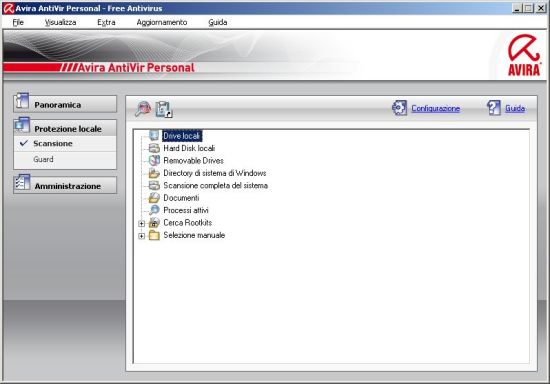
Task: Click the Directory di sistema di Windows folder icon
Action: (154, 173)
